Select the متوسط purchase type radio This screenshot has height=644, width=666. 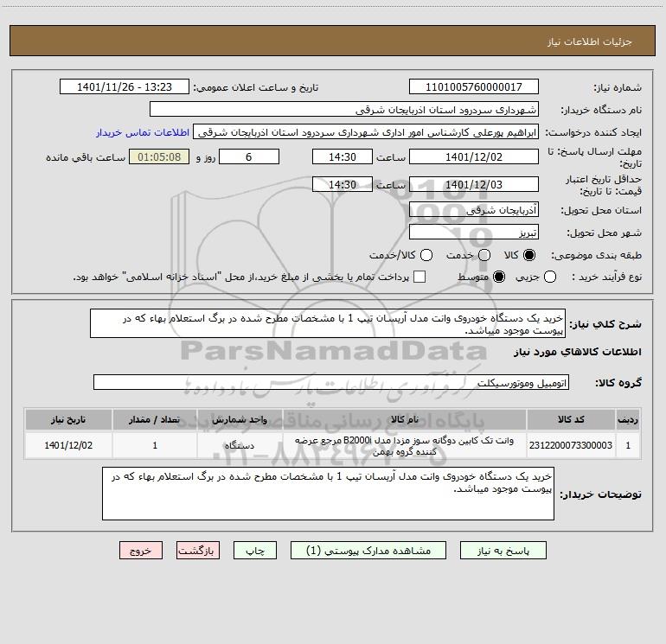499,277
